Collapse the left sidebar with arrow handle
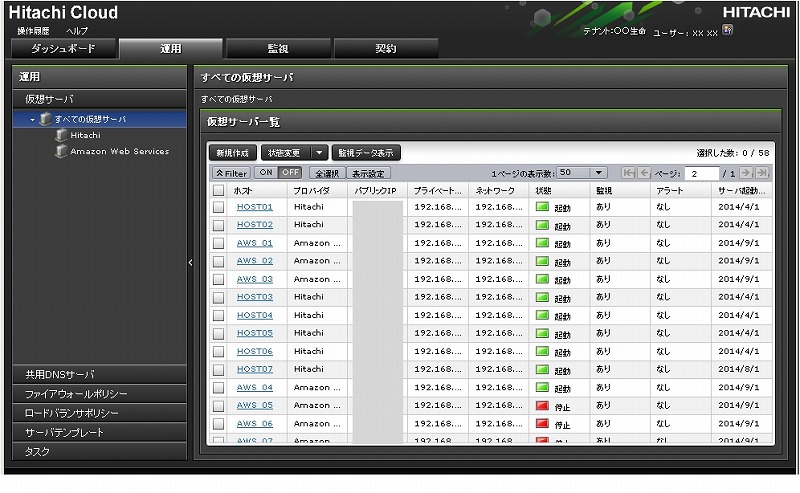The width and height of the screenshot is (800, 493). tap(190, 262)
